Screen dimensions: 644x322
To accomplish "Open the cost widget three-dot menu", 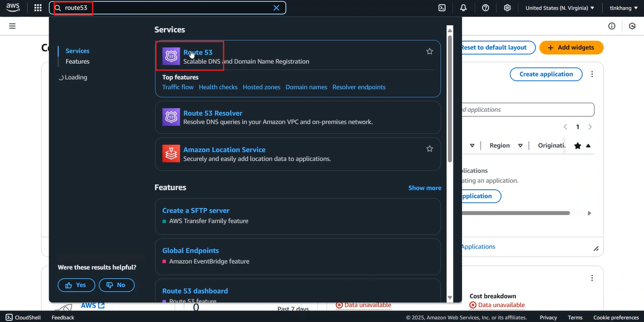I will 592,278.
